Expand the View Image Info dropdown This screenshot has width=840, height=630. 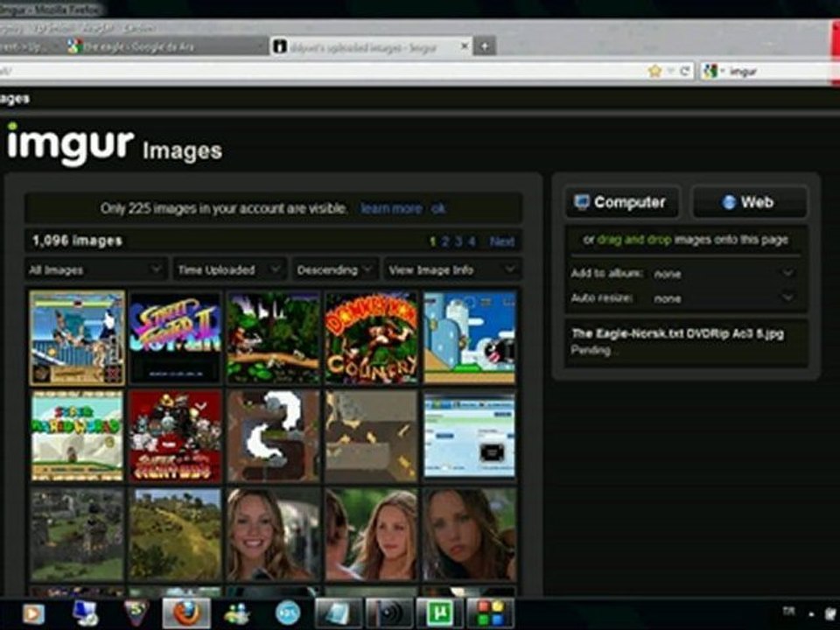(452, 269)
